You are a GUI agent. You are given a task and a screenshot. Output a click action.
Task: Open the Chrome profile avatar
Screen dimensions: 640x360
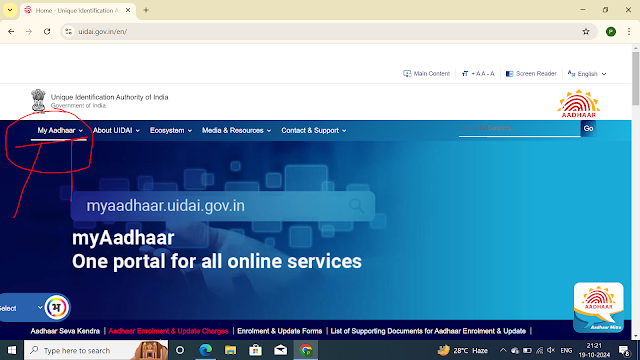(x=611, y=31)
